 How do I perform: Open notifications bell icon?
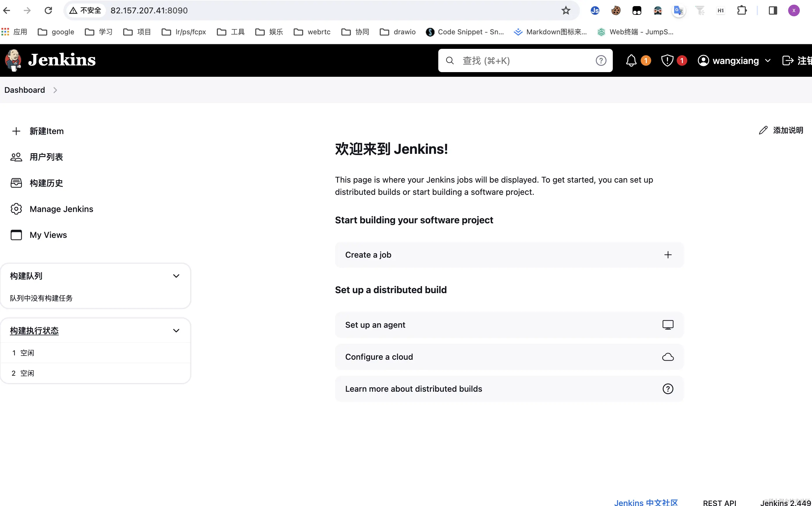click(631, 60)
